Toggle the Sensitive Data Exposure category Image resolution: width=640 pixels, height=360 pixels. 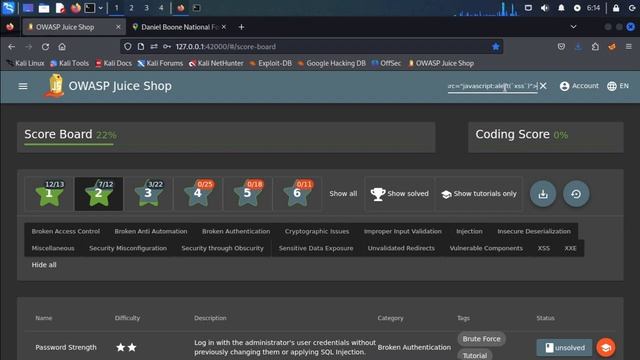point(316,248)
